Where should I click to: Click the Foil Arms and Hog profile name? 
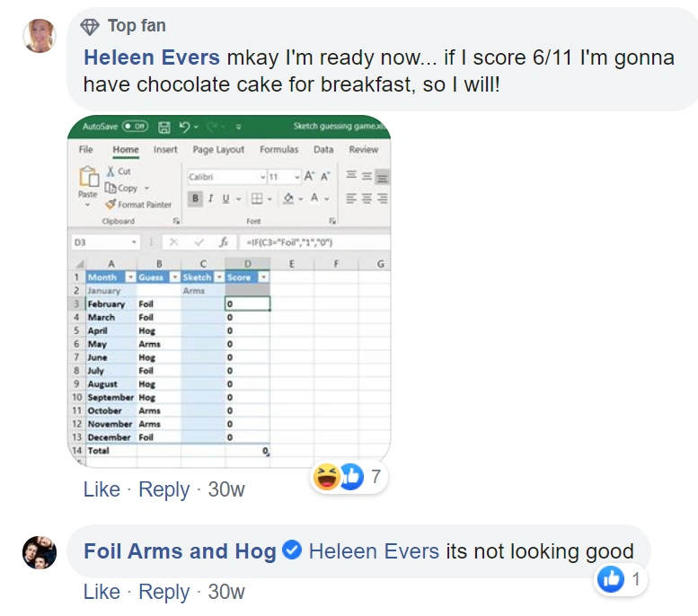tap(180, 551)
